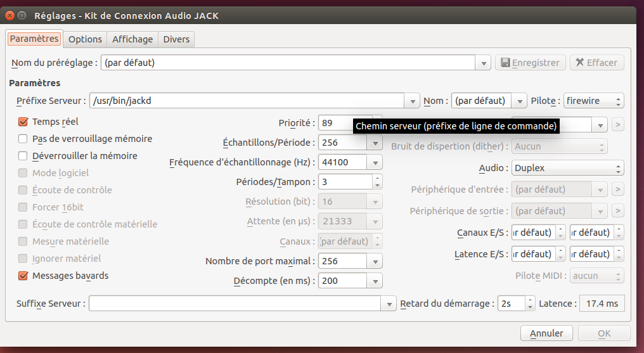Close the Réglages window with red button

[x=10, y=16]
